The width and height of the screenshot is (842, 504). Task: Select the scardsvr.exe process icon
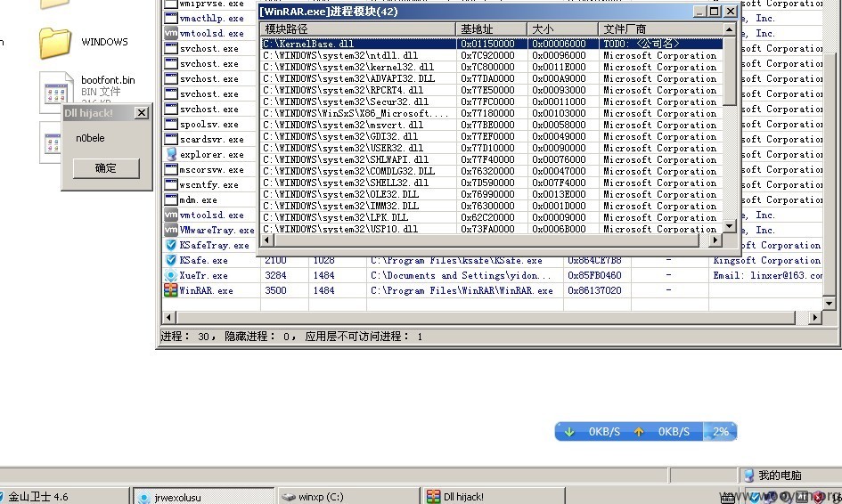click(171, 139)
